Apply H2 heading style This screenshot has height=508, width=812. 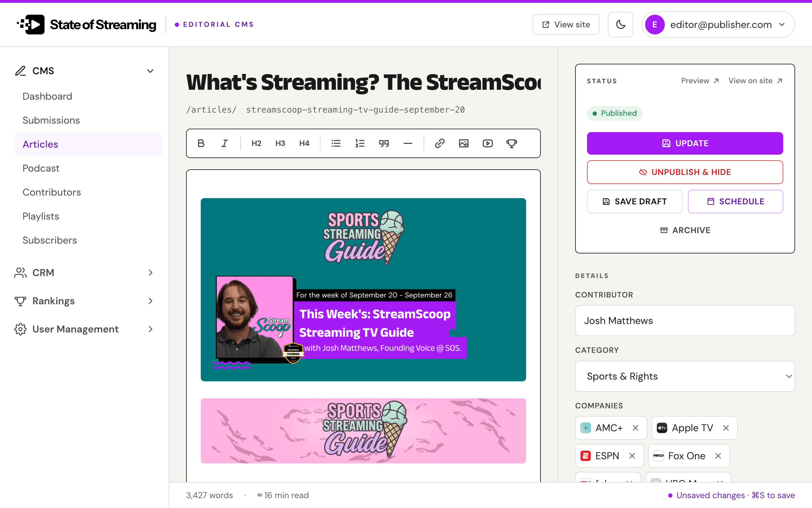coord(256,143)
